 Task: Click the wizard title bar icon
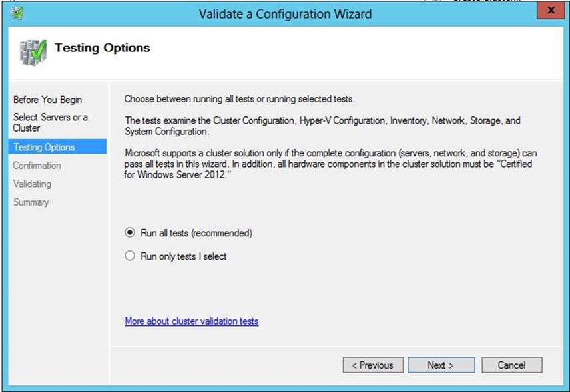click(x=17, y=13)
